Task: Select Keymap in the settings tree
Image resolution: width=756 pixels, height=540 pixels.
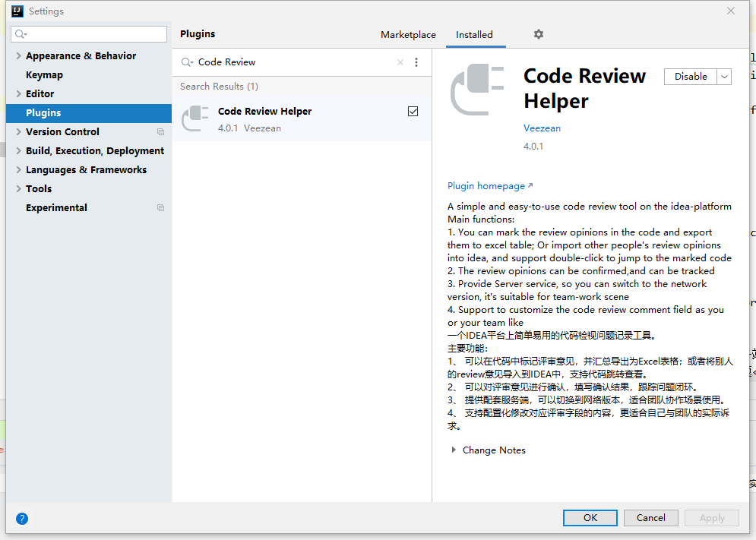Action: (44, 74)
